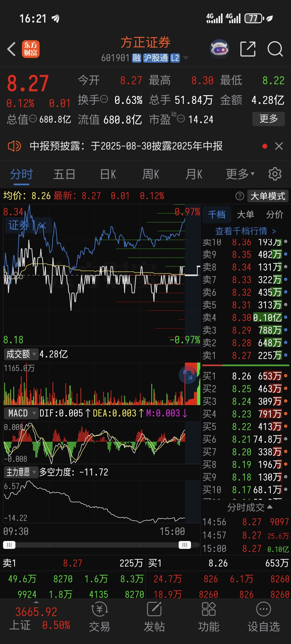Open the 发帖 pencil icon

(x=154, y=609)
